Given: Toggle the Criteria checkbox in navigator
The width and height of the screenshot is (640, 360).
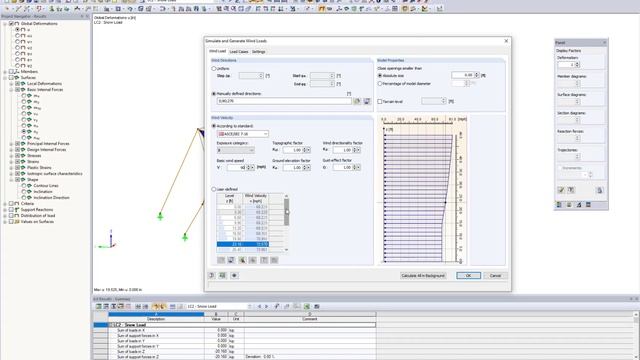Looking at the screenshot, I should click(11, 203).
